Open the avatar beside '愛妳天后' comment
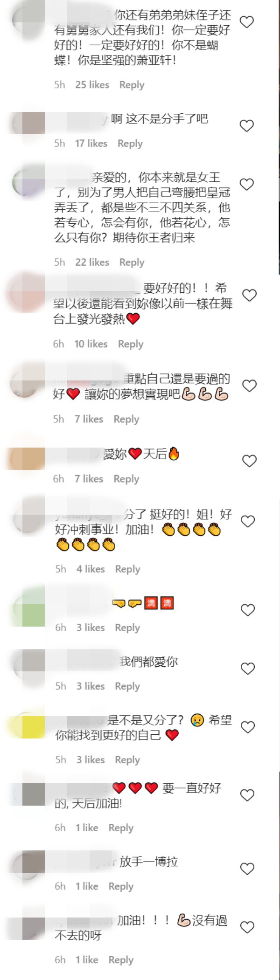The image size is (280, 980). tap(26, 457)
